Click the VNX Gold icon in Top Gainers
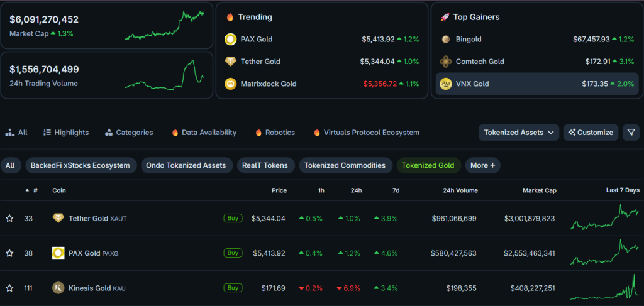Viewport: 644px width, 306px height. pos(445,84)
